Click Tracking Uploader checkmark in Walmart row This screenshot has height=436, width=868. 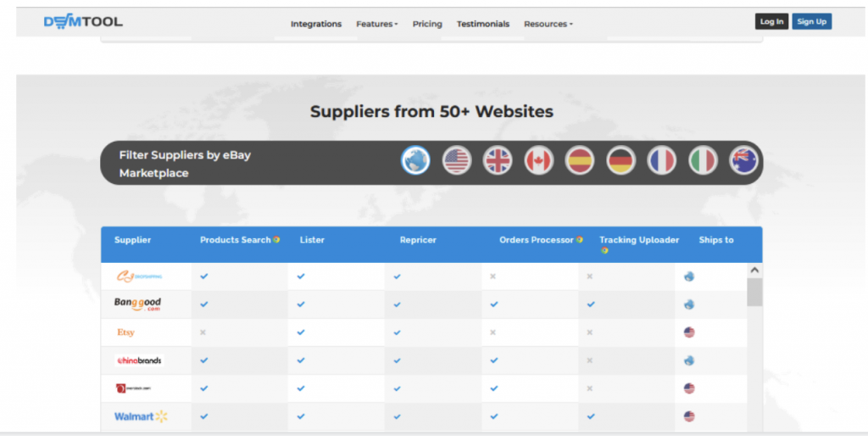point(591,416)
